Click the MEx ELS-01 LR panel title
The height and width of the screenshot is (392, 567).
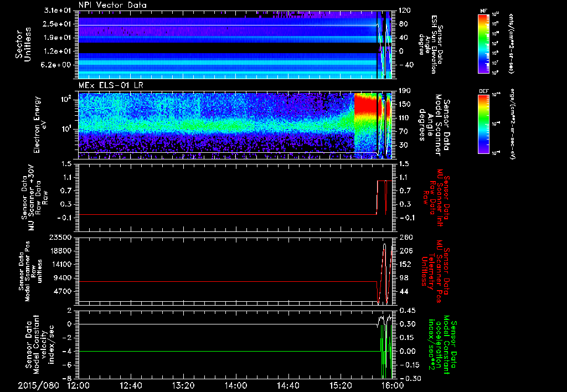coord(111,84)
